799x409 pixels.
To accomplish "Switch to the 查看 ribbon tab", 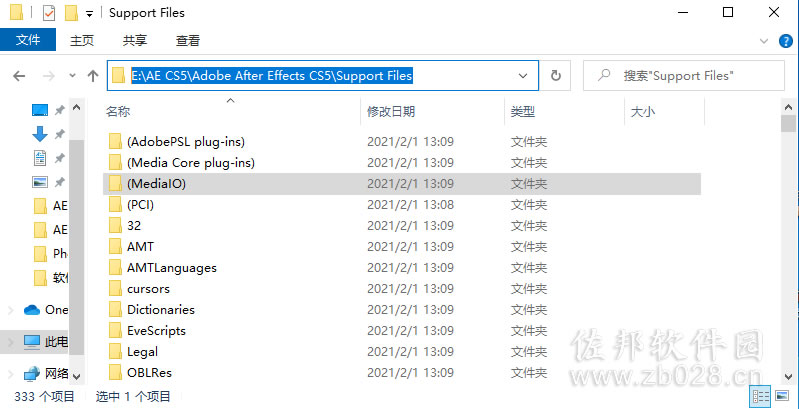I will pyautogui.click(x=188, y=41).
